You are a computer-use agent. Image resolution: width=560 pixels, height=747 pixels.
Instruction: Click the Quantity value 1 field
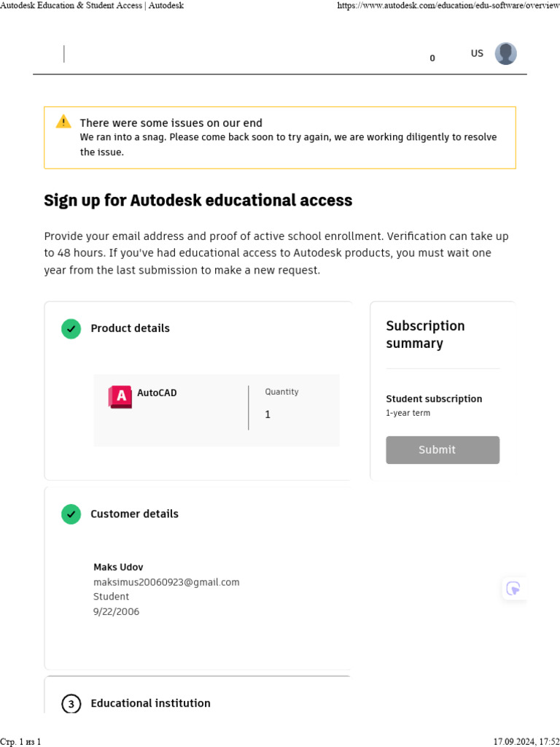[x=268, y=414]
